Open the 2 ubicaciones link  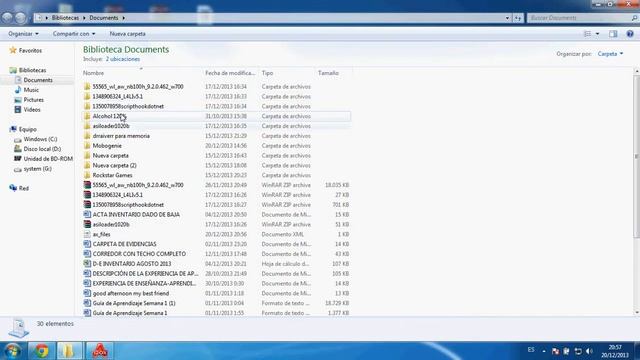[123, 59]
